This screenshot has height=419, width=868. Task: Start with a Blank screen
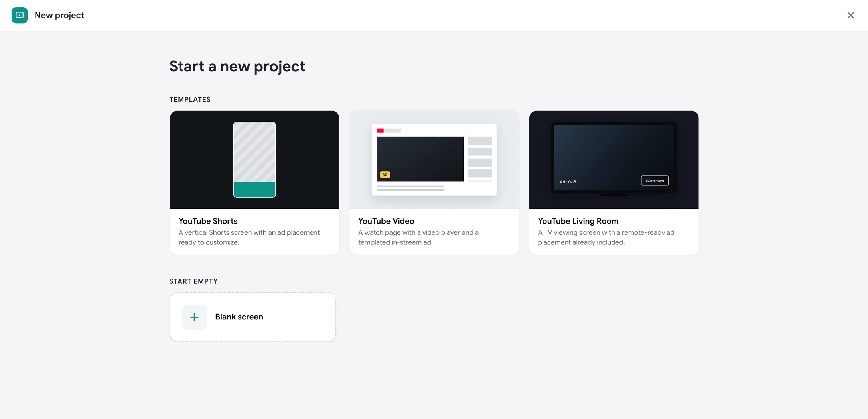(x=253, y=317)
